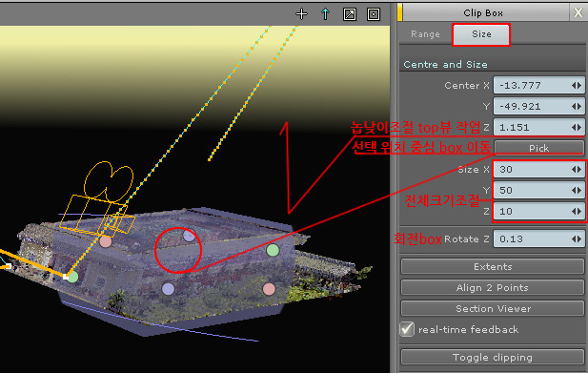This screenshot has width=588, height=373.
Task: Click the green clip handle at lower left
Action: (x=72, y=277)
